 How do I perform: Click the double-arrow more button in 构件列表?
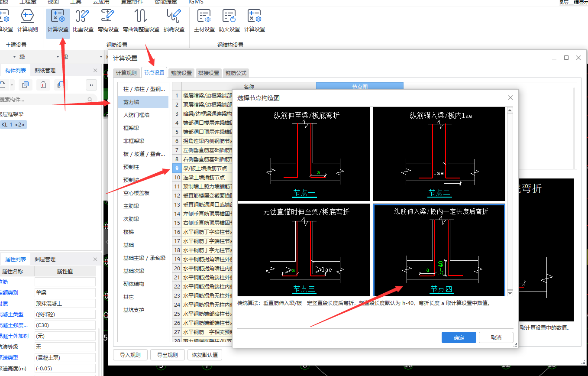91,84
